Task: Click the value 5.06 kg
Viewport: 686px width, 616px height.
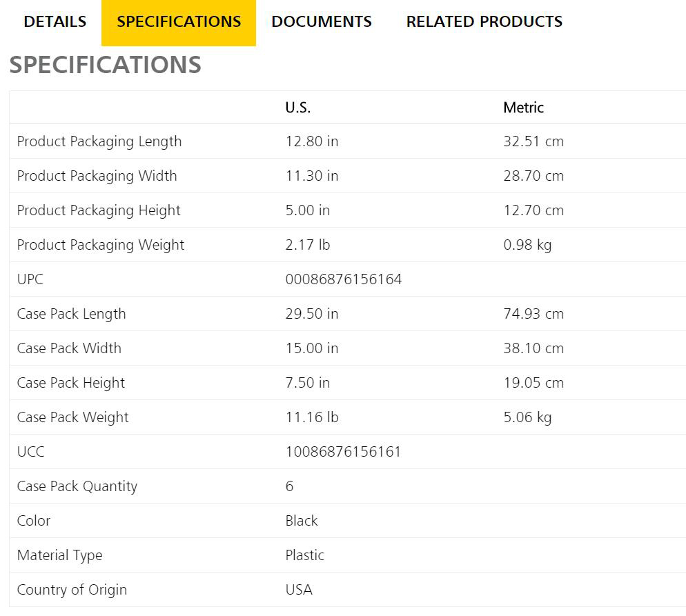Action: [527, 418]
